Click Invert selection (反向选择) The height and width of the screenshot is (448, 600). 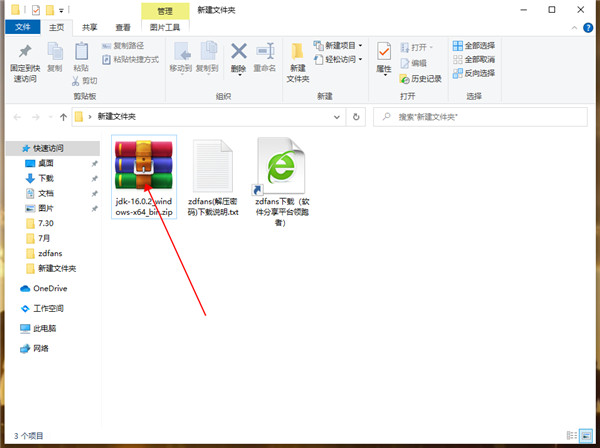tap(474, 73)
